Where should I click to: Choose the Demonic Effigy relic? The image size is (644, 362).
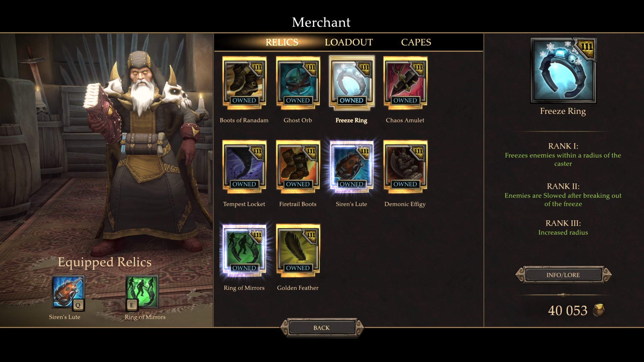pyautogui.click(x=405, y=167)
